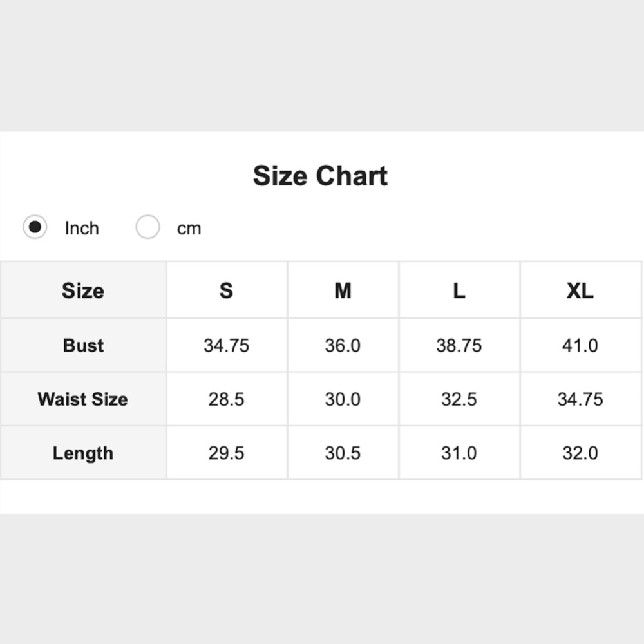The width and height of the screenshot is (644, 644).
Task: Click the 30.5 length value for M
Action: [343, 453]
